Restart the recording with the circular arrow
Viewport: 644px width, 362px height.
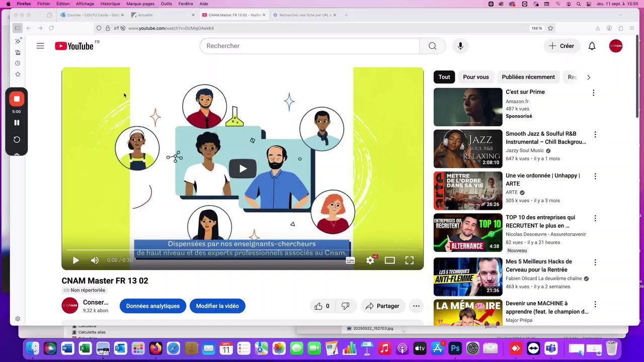point(17,140)
